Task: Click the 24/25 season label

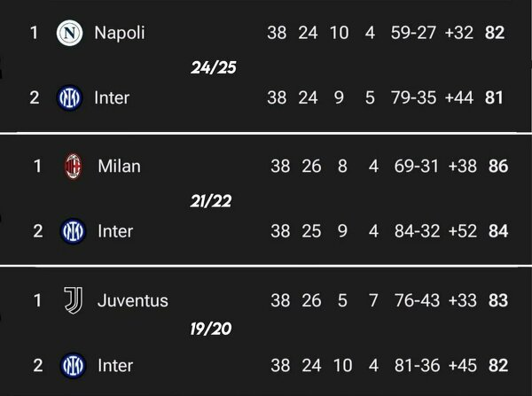Action: (x=215, y=66)
